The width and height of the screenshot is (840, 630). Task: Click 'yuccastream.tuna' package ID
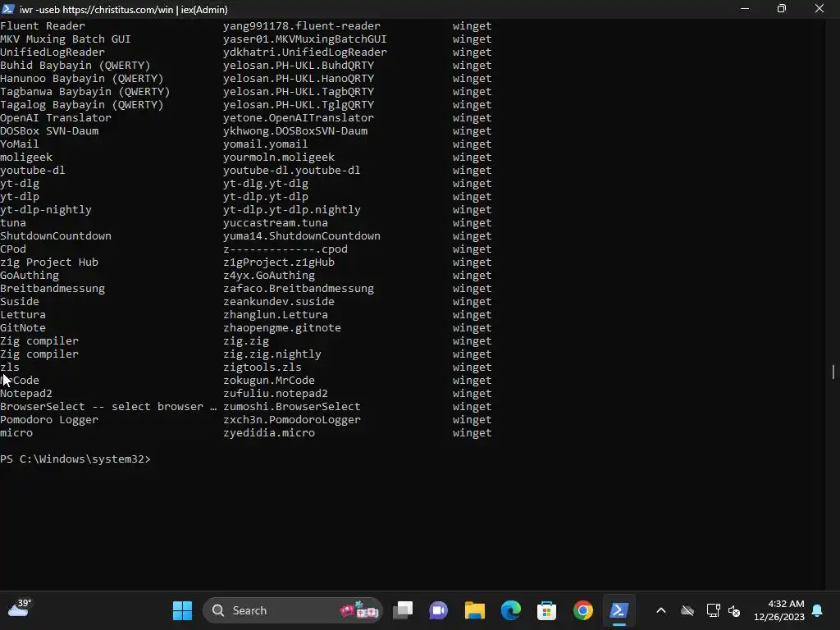[x=276, y=223]
